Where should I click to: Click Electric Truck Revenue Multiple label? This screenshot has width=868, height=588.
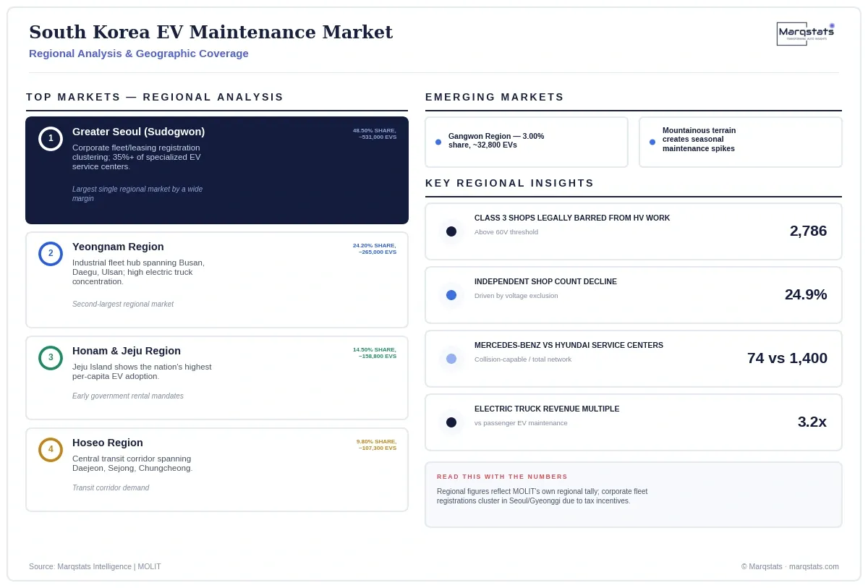(547, 409)
